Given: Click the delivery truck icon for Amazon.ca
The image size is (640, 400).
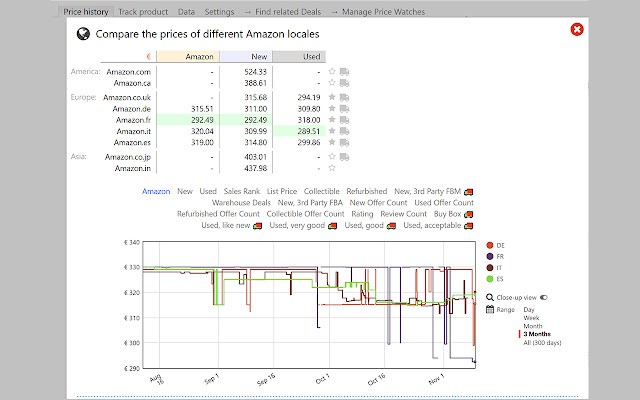Looking at the screenshot, I should (x=344, y=83).
